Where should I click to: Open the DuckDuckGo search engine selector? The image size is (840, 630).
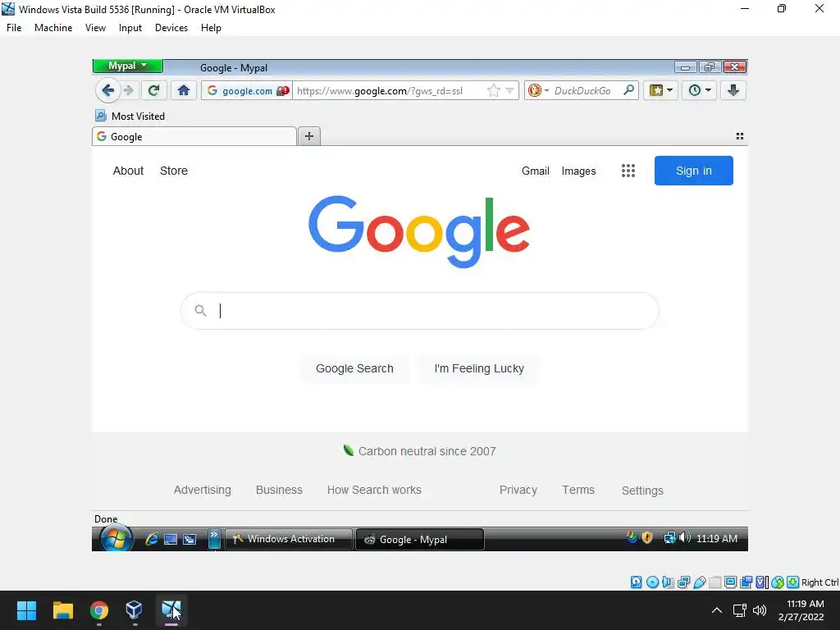point(538,90)
